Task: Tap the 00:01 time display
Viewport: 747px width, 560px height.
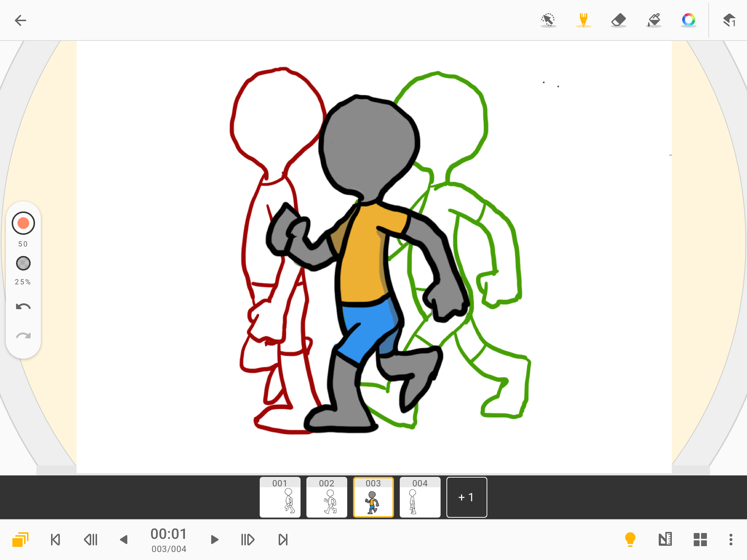Action: [169, 534]
